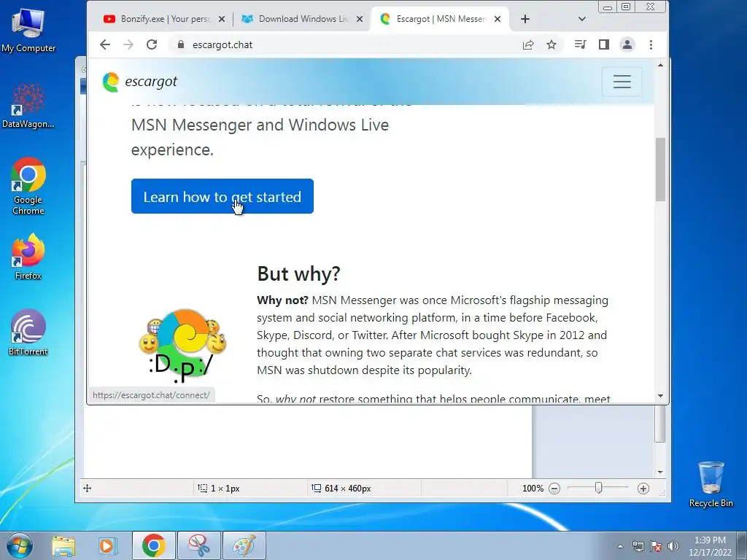Open Chrome side panel icon
Viewport: 747px width, 560px height.
pos(603,44)
